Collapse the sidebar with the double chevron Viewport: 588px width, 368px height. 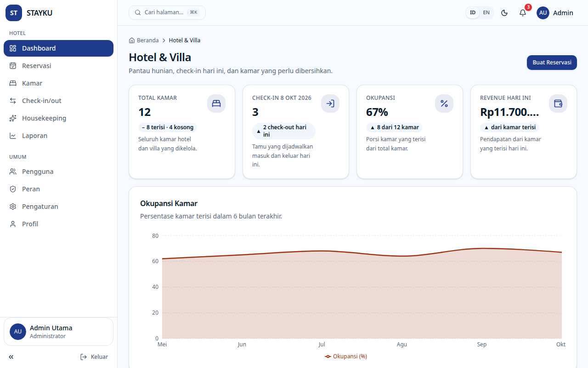click(11, 357)
